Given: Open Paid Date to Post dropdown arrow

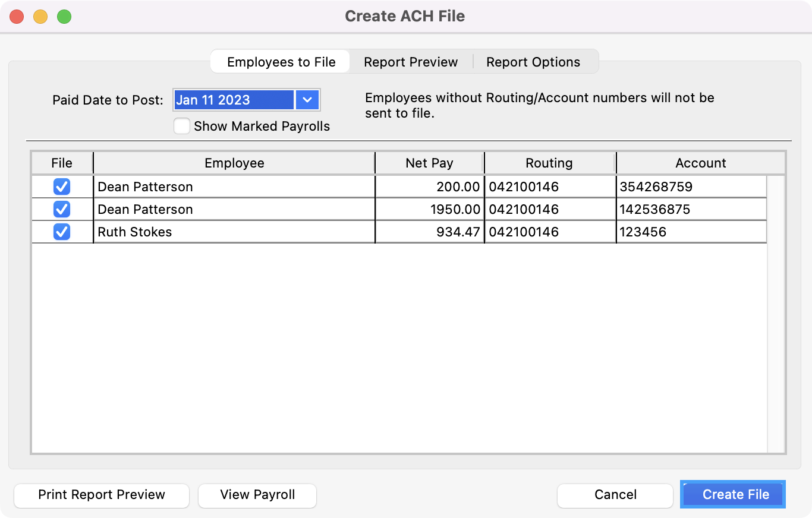Looking at the screenshot, I should click(307, 100).
